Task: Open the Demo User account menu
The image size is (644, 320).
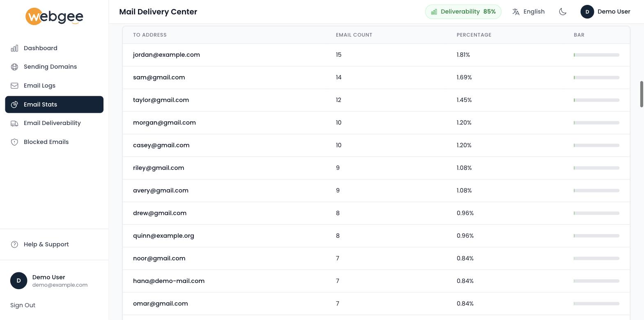Action: [x=605, y=12]
